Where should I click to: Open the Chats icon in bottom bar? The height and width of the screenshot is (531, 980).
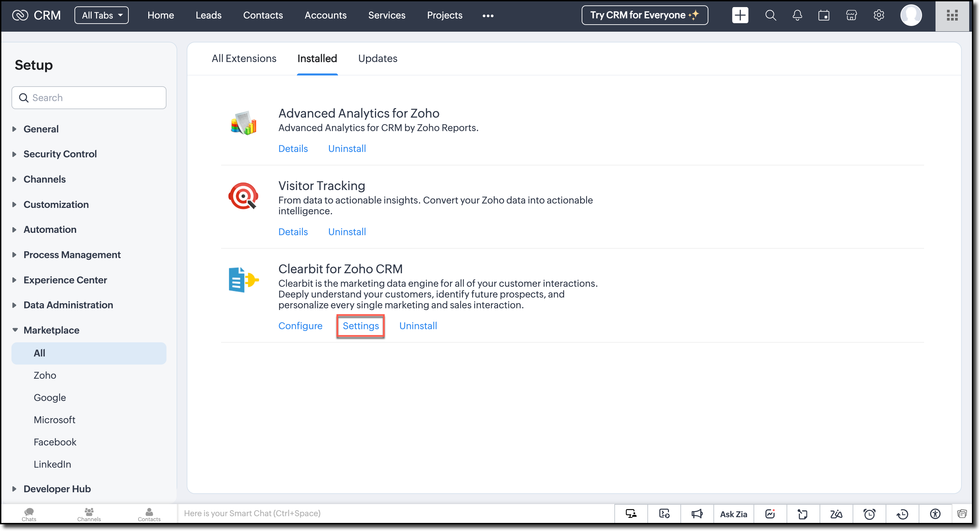pyautogui.click(x=29, y=514)
